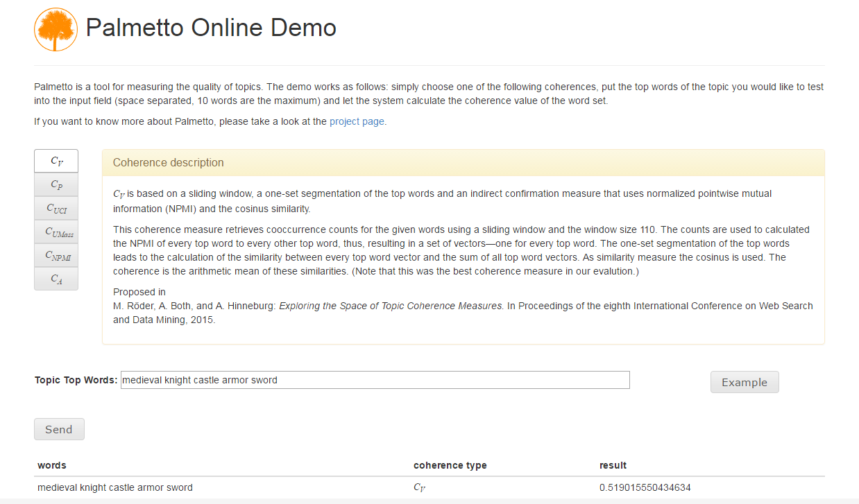Screen dimensions: 859x504
Task: Click the words column header
Action: (52, 465)
